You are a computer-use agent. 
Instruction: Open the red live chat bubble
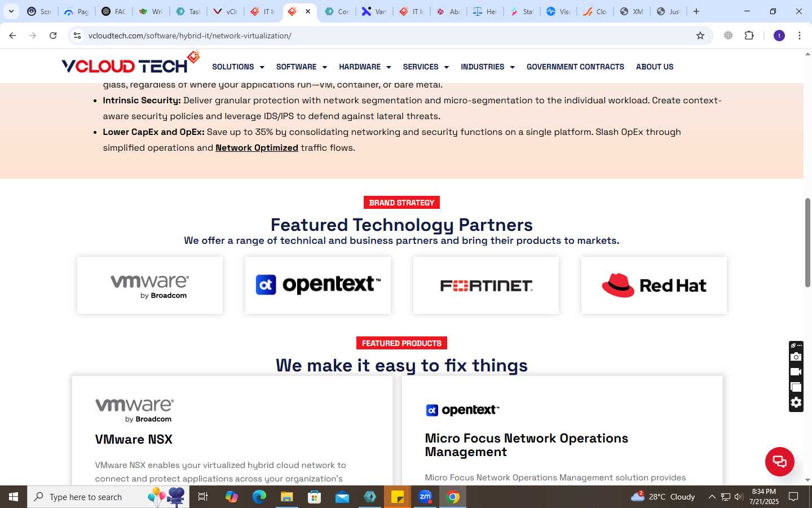tap(779, 461)
